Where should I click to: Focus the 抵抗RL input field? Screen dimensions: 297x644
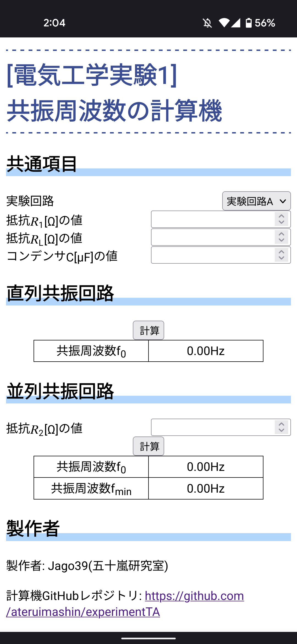212,237
